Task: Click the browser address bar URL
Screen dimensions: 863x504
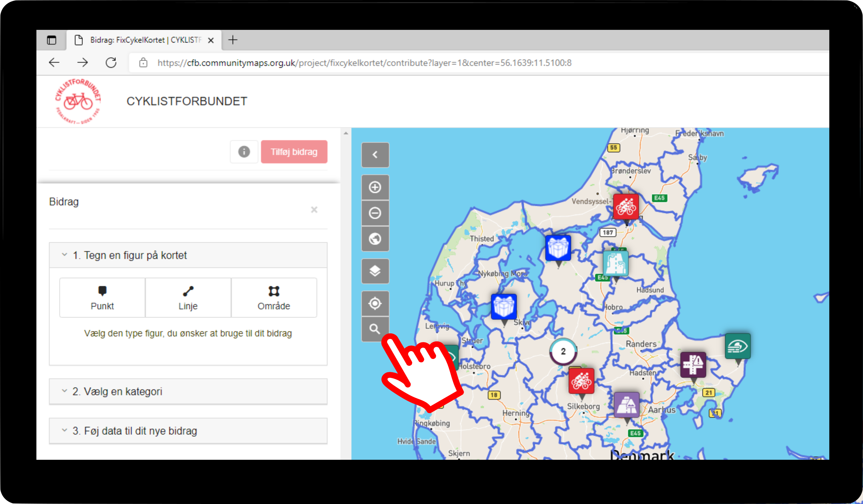Action: point(364,63)
